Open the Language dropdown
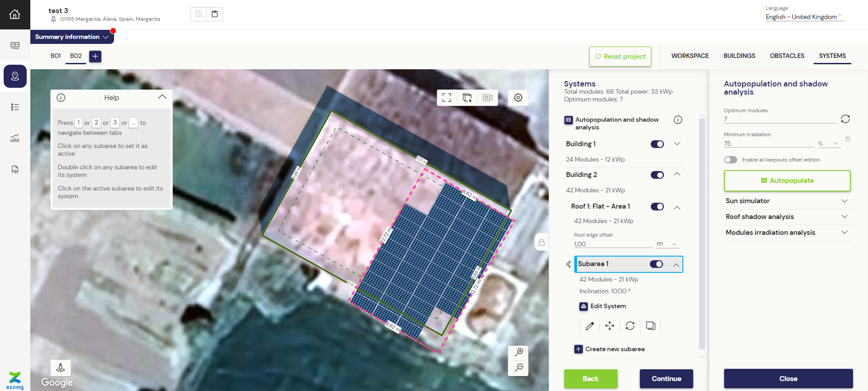This screenshot has width=868, height=391. point(805,17)
